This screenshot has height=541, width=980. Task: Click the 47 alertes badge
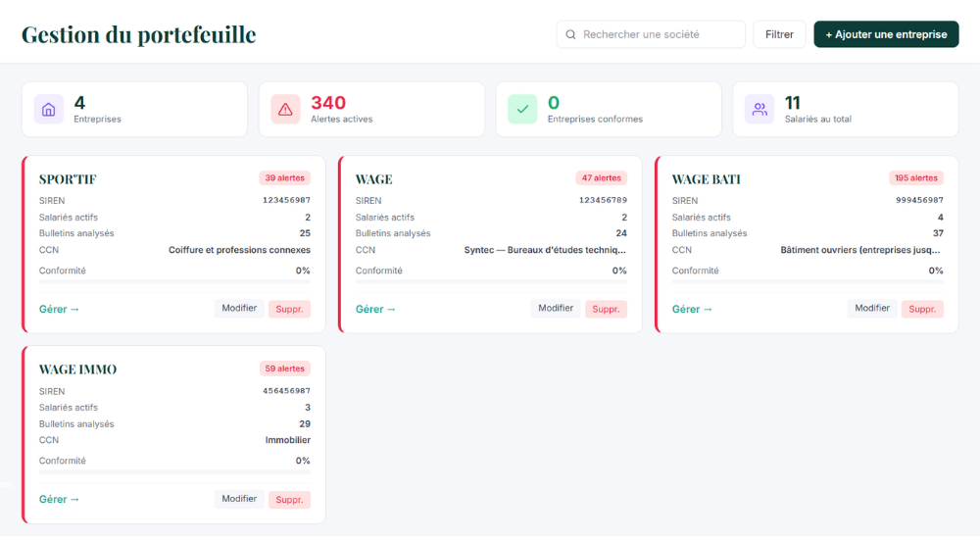602,178
